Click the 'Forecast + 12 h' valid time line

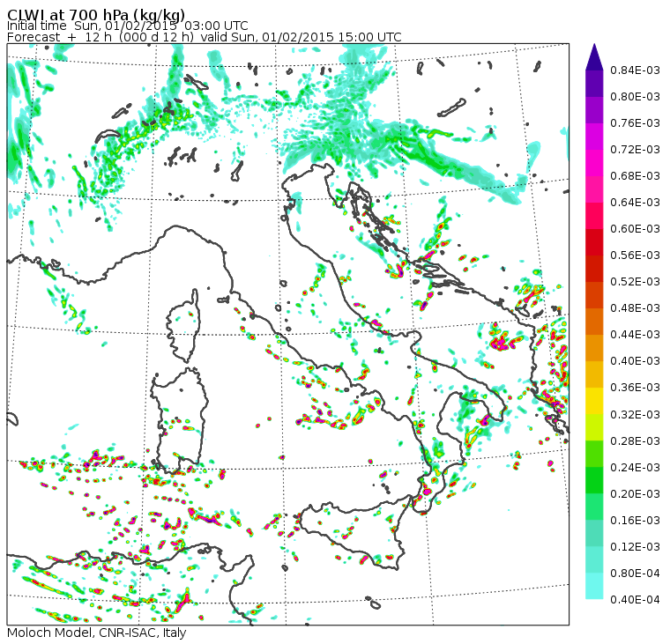[x=205, y=37]
